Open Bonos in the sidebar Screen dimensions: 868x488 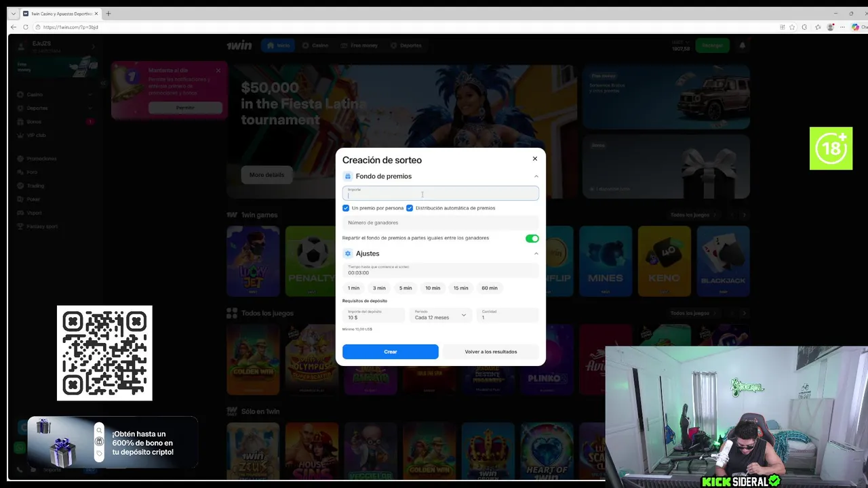coord(55,121)
